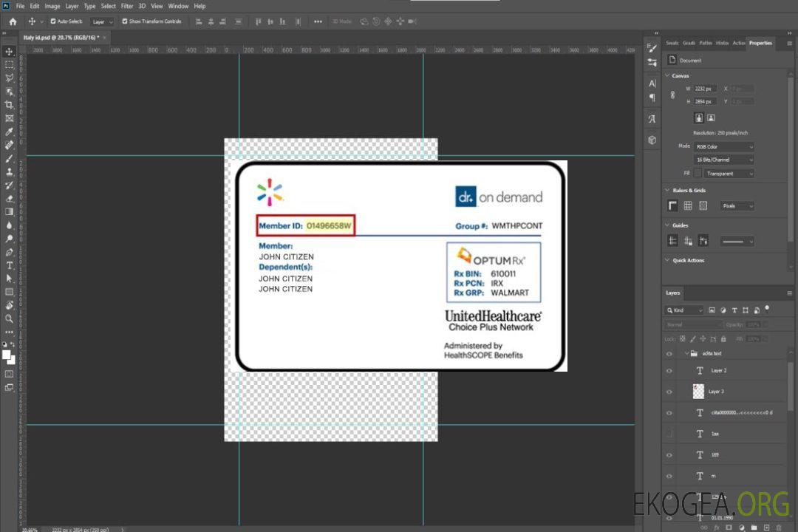Image resolution: width=798 pixels, height=532 pixels.
Task: Collapse the Rulers & Grids section
Action: click(x=668, y=191)
